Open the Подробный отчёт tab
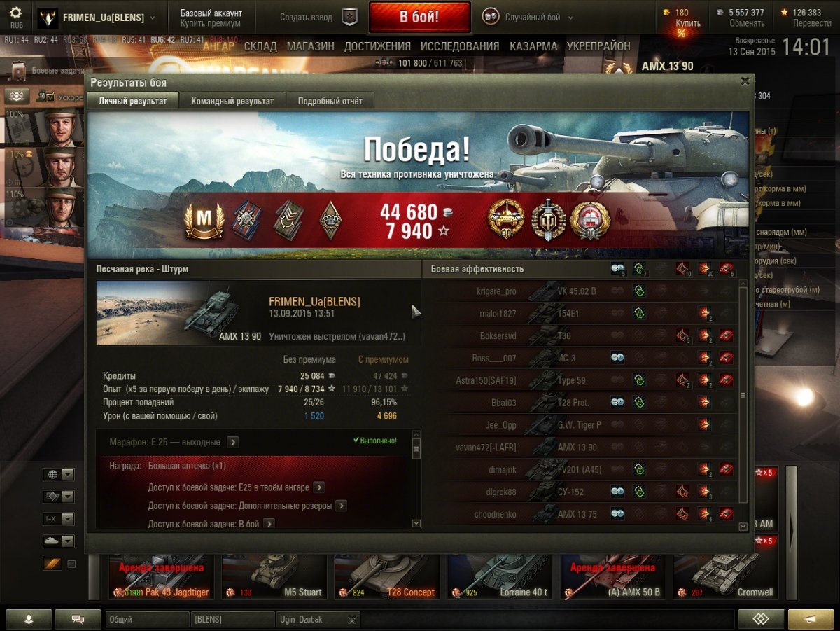 (330, 101)
